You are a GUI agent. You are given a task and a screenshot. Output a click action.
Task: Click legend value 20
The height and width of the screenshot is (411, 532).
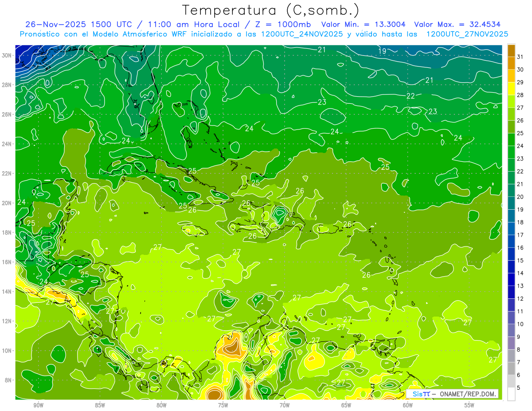coord(520,197)
